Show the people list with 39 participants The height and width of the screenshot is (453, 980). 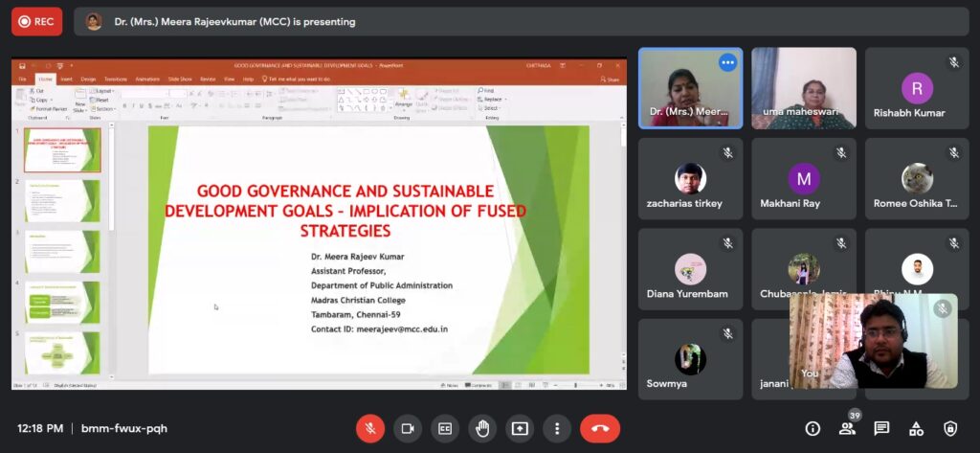click(848, 429)
